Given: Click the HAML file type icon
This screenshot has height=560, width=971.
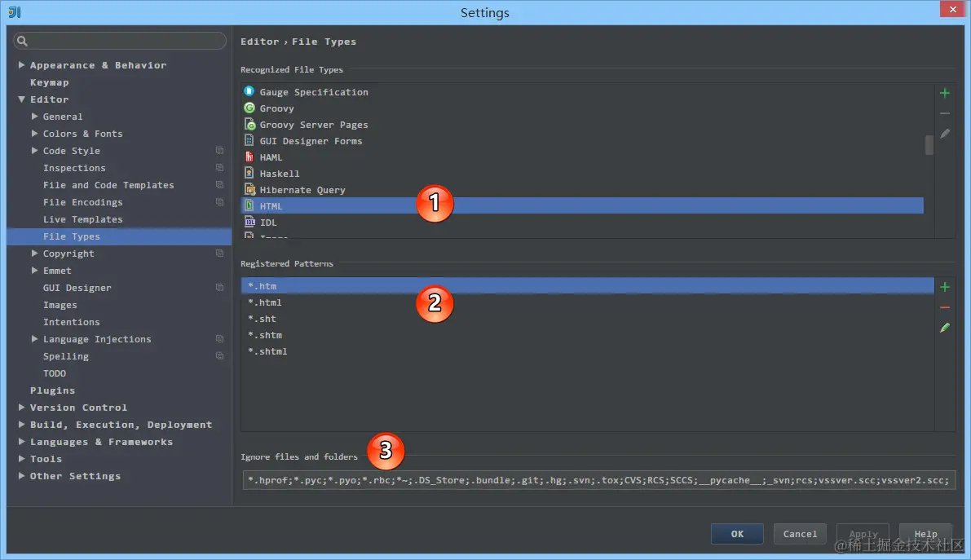Looking at the screenshot, I should [249, 157].
